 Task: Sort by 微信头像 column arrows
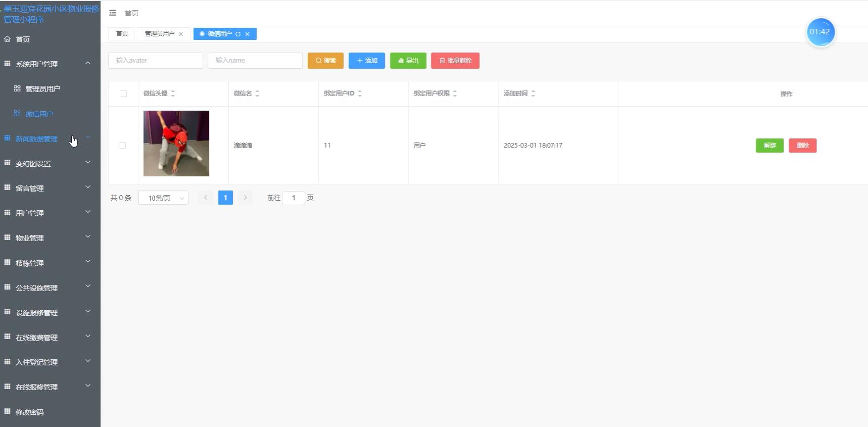coord(173,93)
